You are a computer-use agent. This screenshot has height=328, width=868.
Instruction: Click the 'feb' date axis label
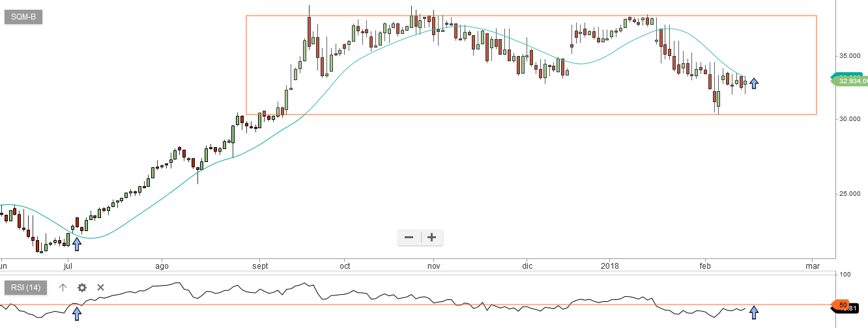click(x=704, y=266)
